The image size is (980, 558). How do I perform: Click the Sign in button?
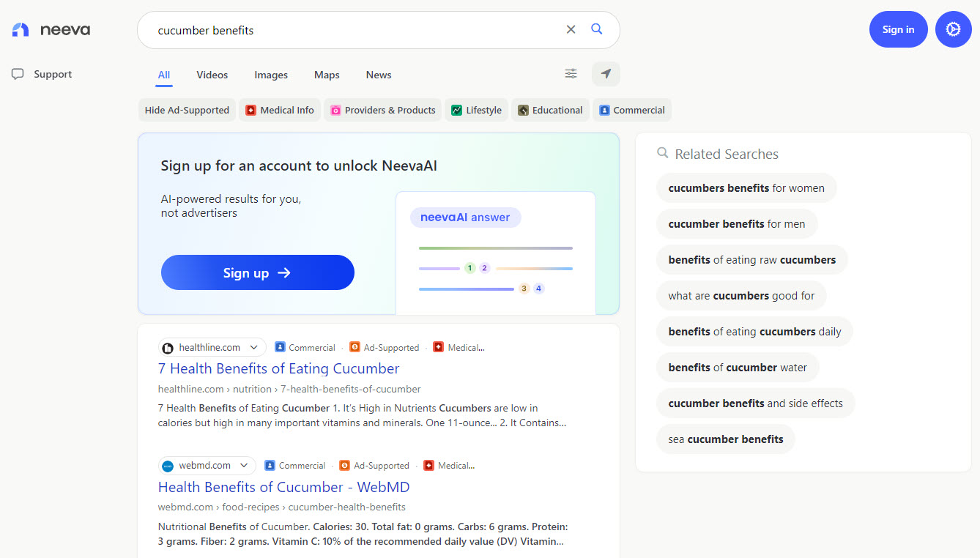pos(898,29)
